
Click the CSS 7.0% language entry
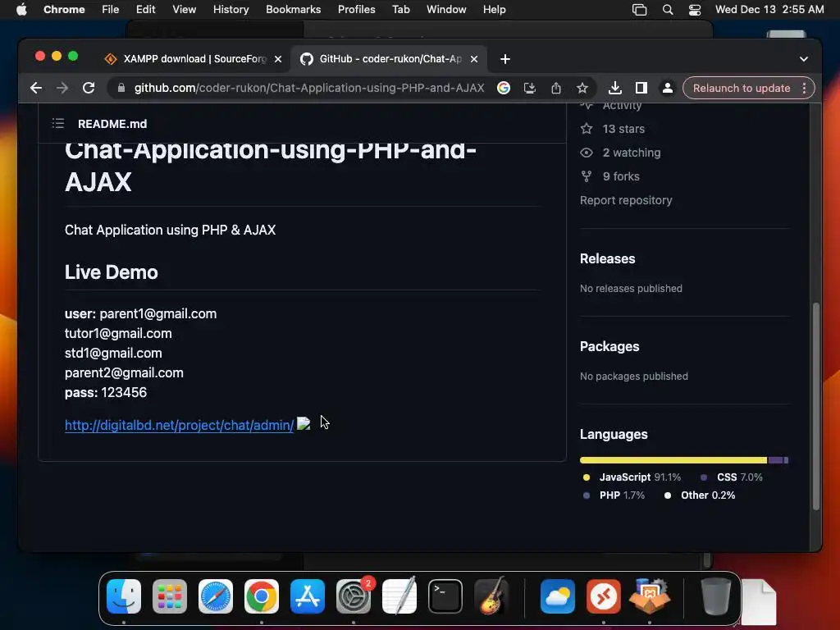point(731,477)
